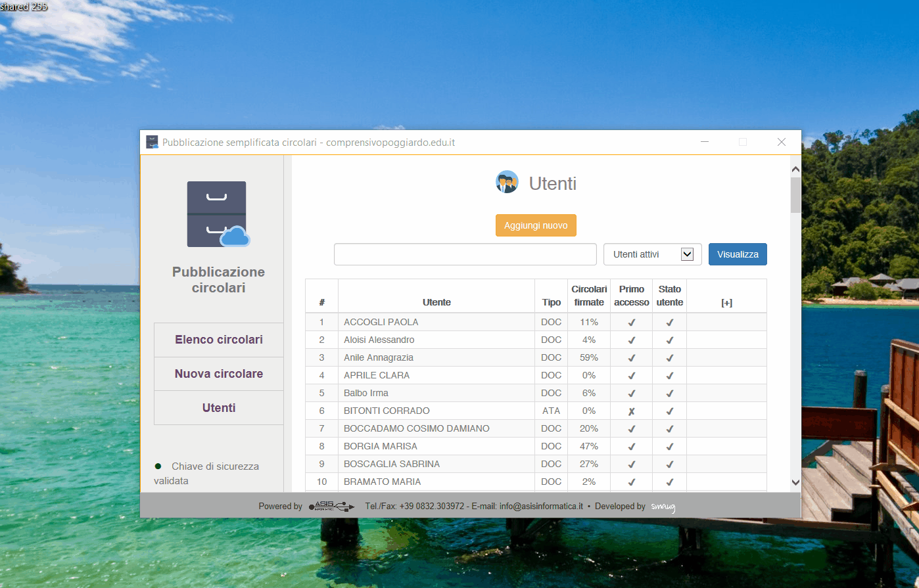Click the info@asisinformatica.it email text
The height and width of the screenshot is (588, 919).
pyautogui.click(x=541, y=507)
